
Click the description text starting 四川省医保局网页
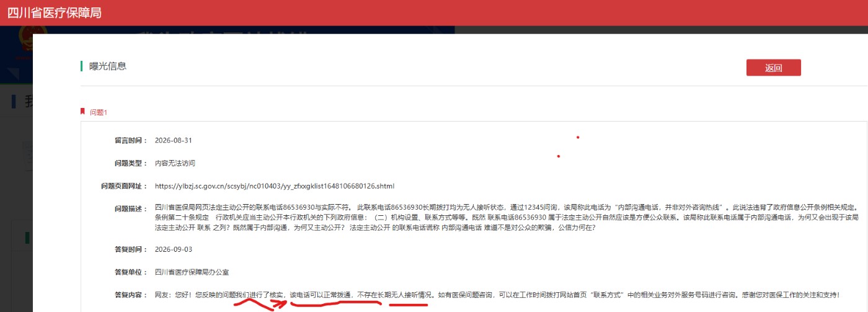coord(508,218)
